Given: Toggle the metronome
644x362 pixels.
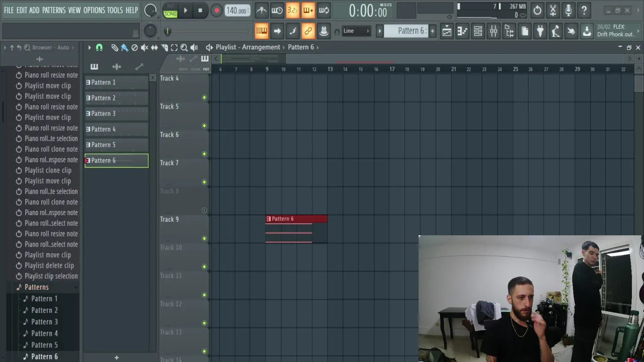Looking at the screenshot, I should (x=262, y=10).
